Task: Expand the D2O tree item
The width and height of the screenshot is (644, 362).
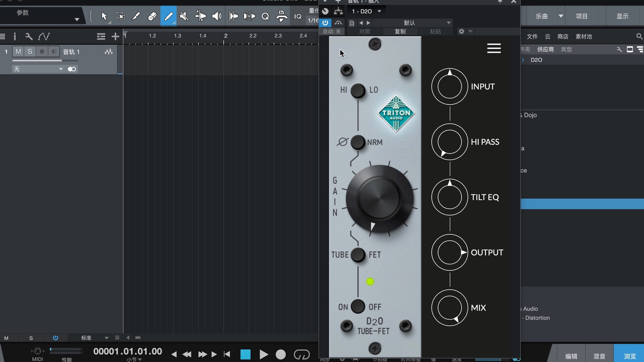Action: (523, 60)
